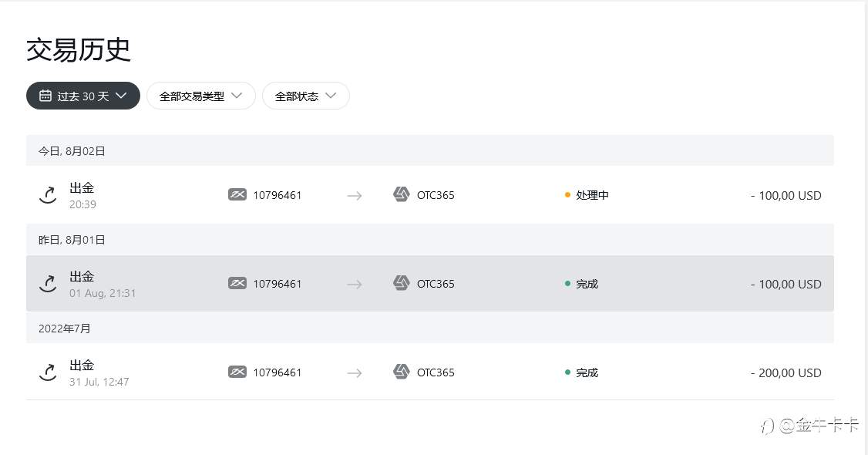Click the 20:39 timestamp
Screen dimensions: 868x455
coord(83,204)
